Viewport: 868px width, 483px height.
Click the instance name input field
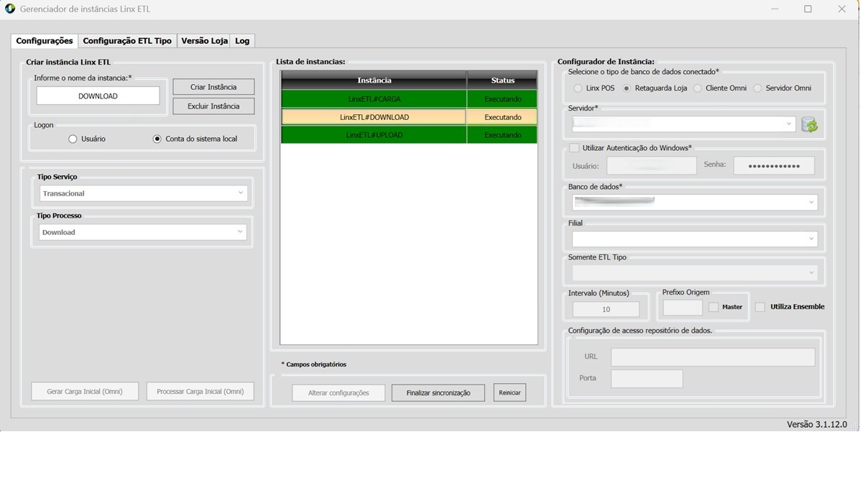(x=98, y=96)
